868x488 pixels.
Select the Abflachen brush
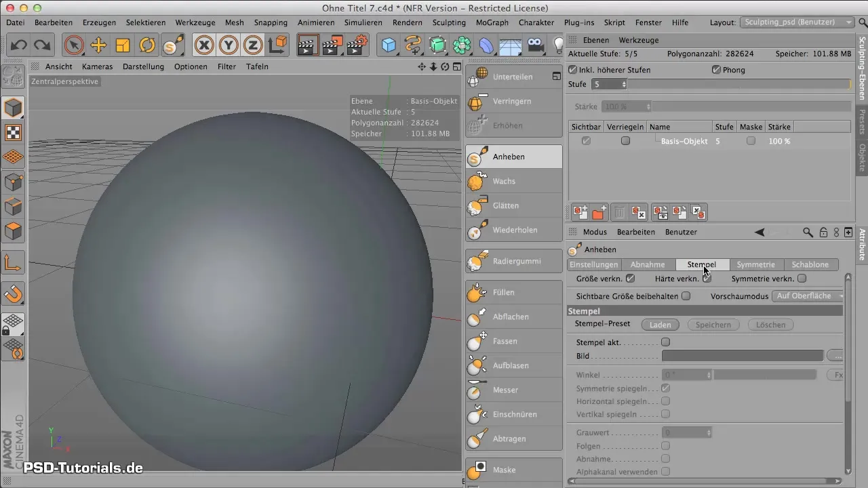[x=514, y=317]
